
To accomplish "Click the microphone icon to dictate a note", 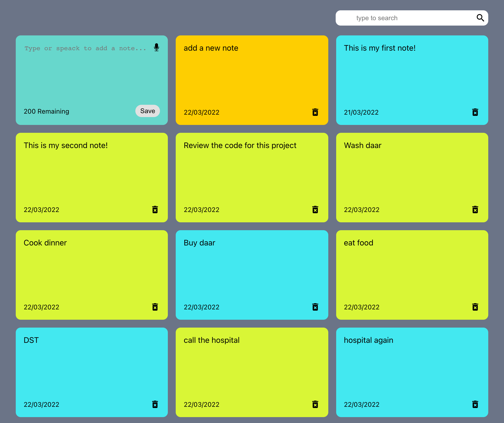I will (x=156, y=47).
